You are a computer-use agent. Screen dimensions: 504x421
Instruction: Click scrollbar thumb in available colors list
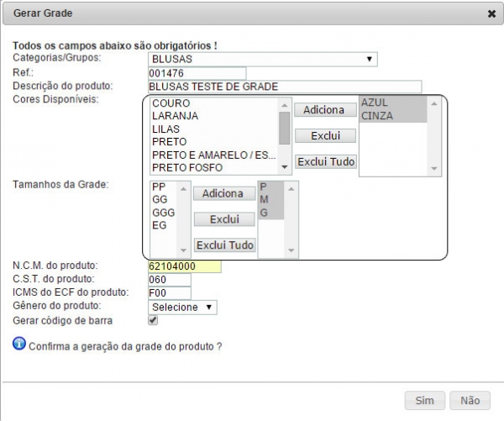[x=285, y=128]
